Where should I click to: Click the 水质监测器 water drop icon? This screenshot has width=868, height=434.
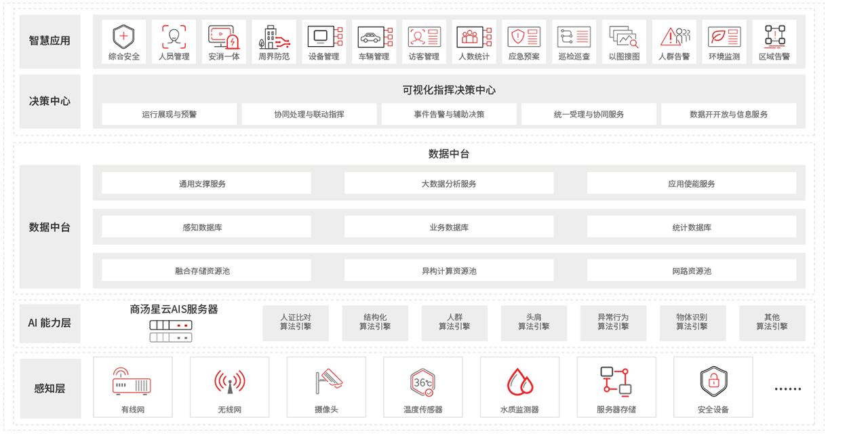tap(519, 382)
